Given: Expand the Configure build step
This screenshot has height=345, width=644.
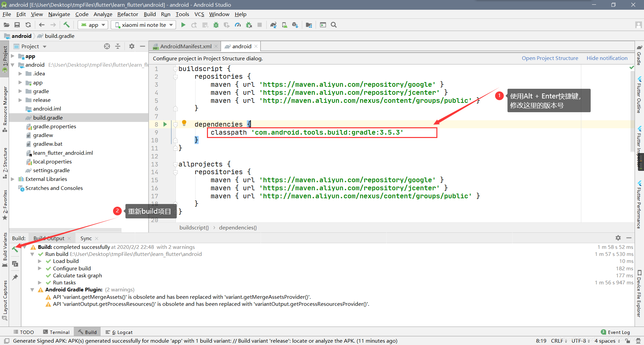Looking at the screenshot, I should 40,268.
